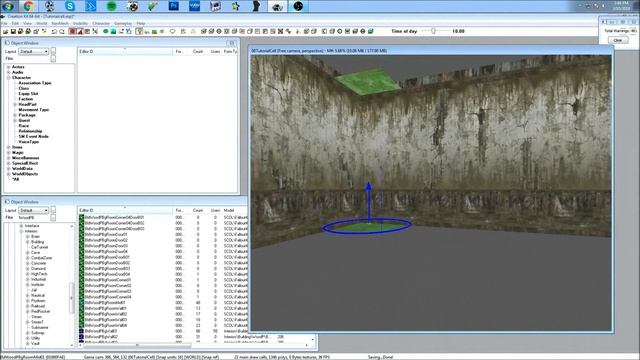
Task: Select Faction in the Character tree
Action: [x=25, y=99]
